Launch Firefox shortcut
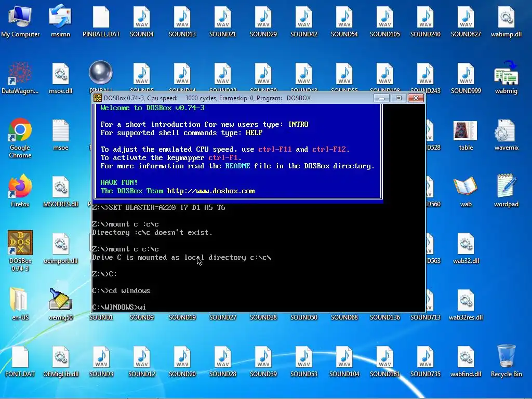The image size is (532, 399). pos(20,187)
